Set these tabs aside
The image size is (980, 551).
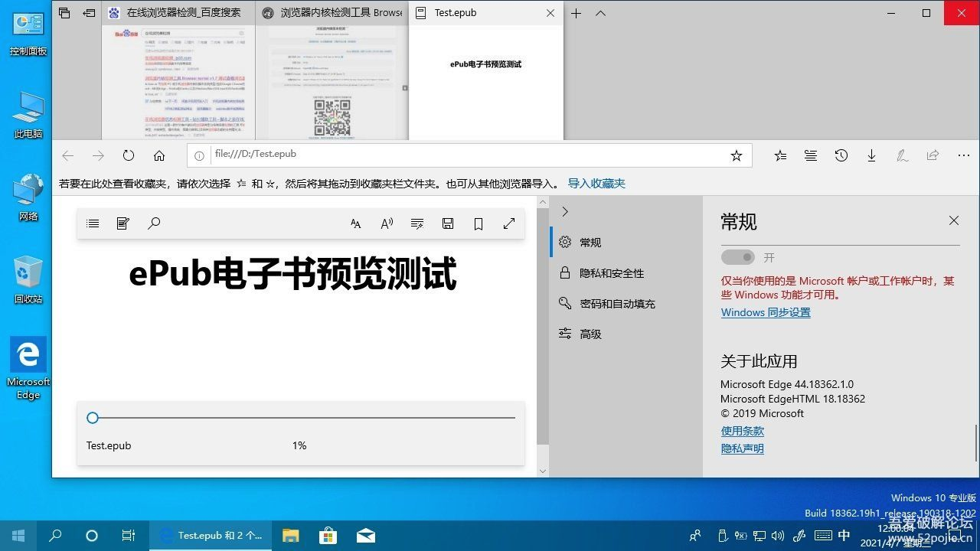90,13
